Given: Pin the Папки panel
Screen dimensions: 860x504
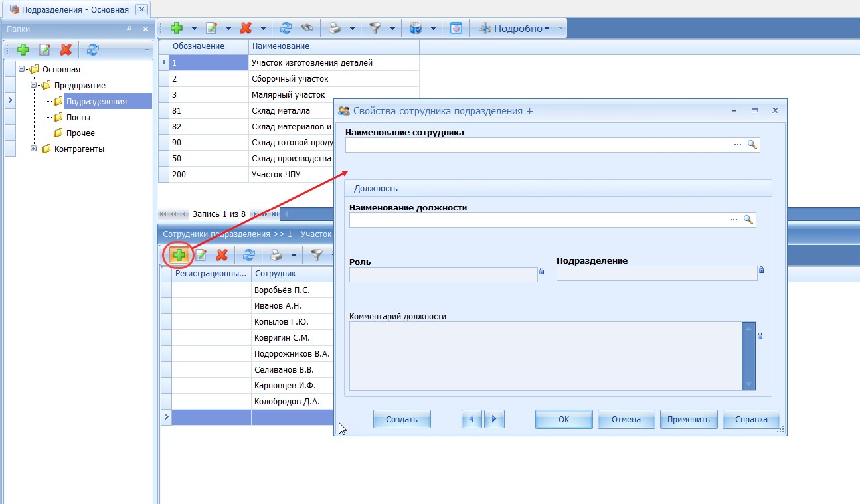Looking at the screenshot, I should point(129,29).
